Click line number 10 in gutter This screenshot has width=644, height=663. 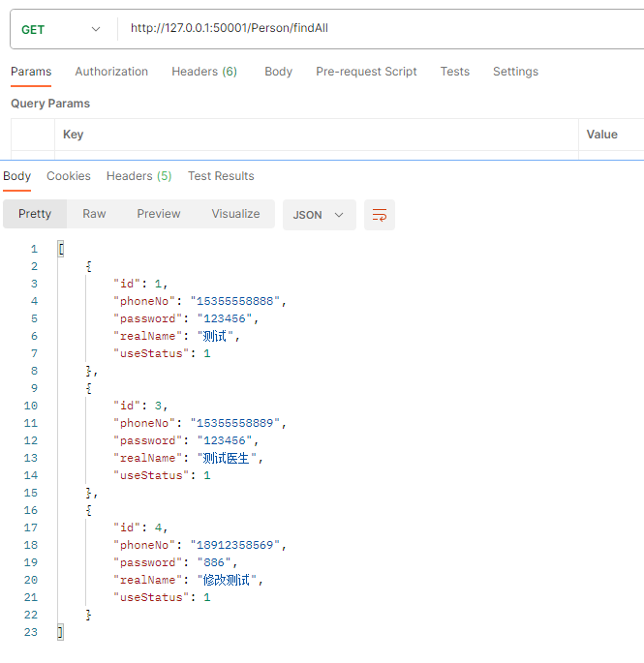[x=31, y=406]
